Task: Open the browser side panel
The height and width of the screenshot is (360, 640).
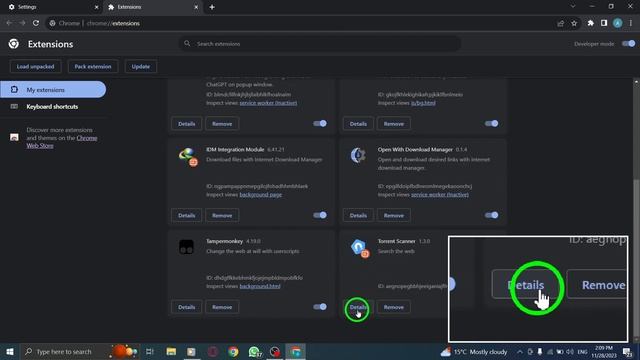Action: (604, 23)
